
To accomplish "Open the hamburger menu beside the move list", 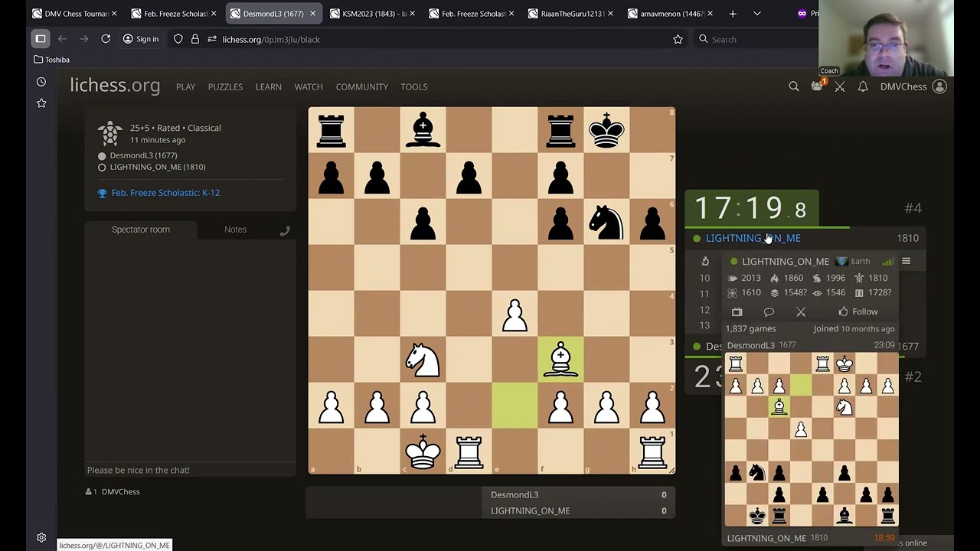I will pyautogui.click(x=906, y=261).
